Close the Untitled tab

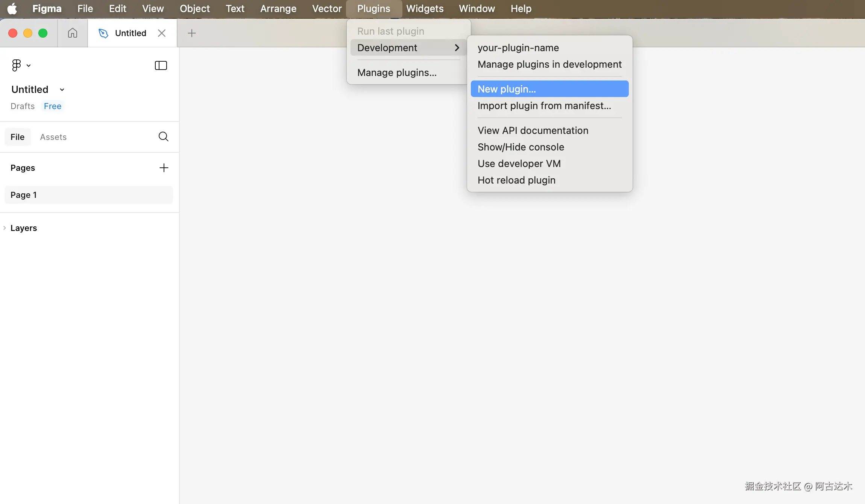tap(162, 33)
